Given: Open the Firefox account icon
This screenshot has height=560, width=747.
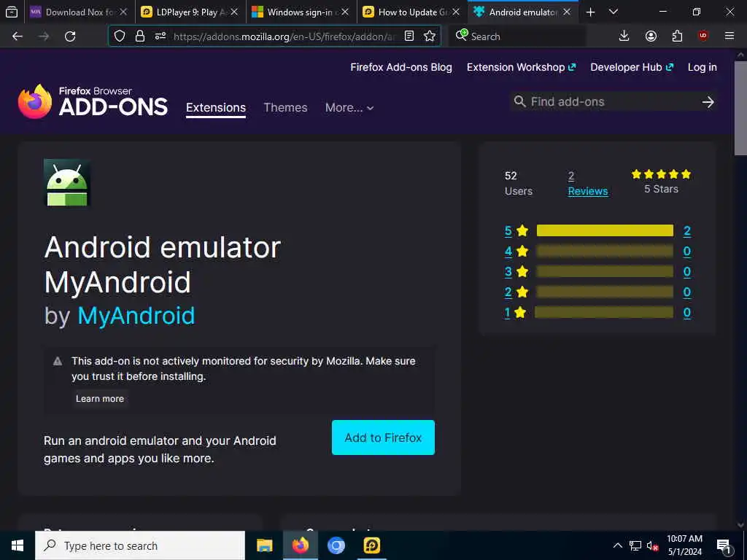Looking at the screenshot, I should (x=651, y=36).
